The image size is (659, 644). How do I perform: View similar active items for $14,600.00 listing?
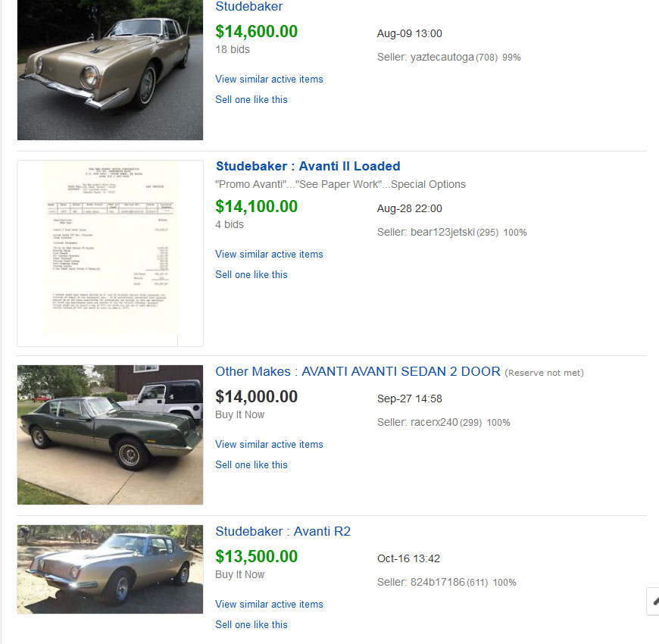coord(269,80)
